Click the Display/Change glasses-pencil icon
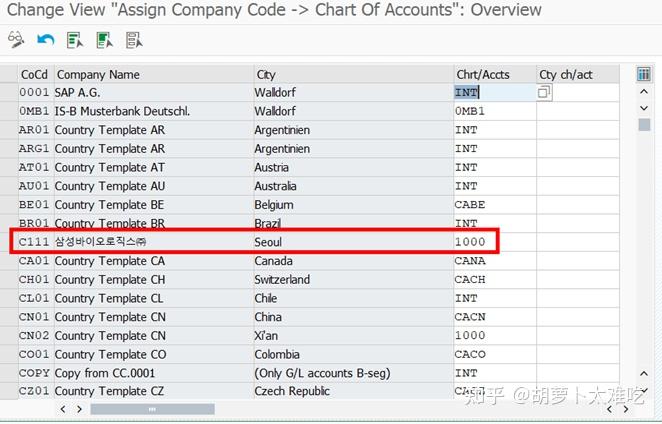 point(15,40)
